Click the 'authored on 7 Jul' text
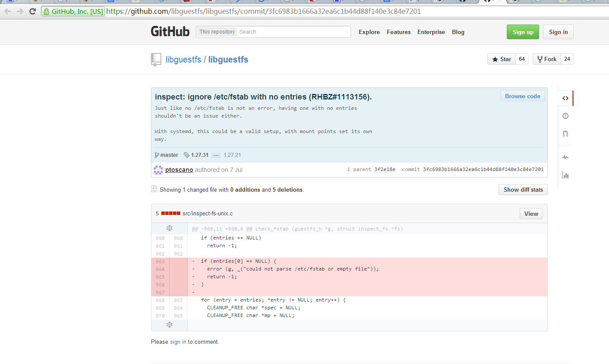 219,170
